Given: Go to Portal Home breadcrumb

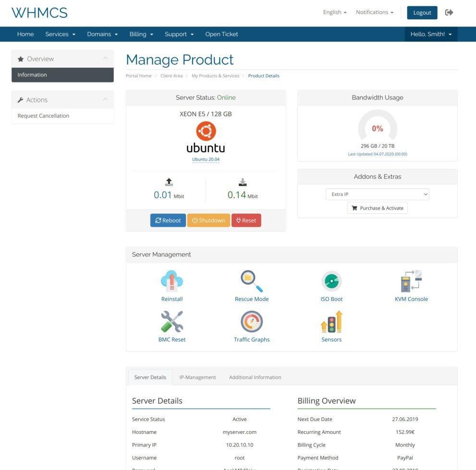Looking at the screenshot, I should tap(138, 75).
